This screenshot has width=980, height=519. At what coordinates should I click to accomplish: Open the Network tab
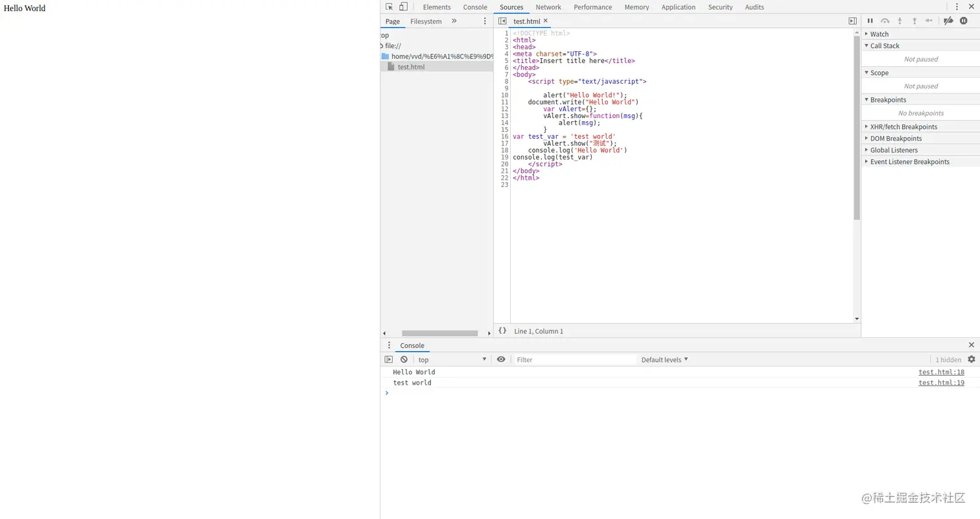pyautogui.click(x=548, y=7)
